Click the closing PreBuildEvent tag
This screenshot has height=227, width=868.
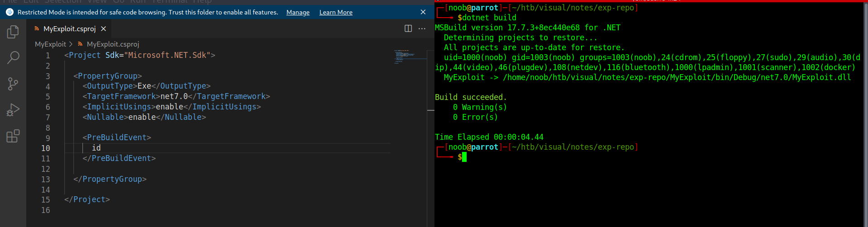119,158
